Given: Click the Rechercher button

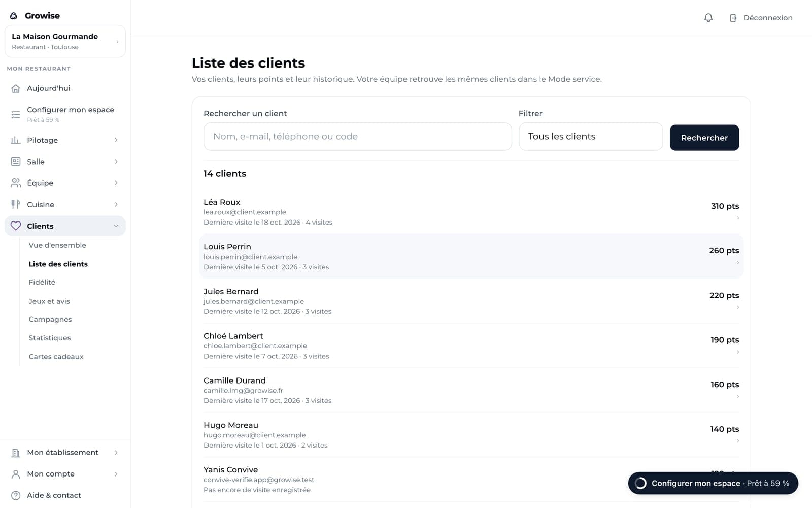Looking at the screenshot, I should (x=704, y=138).
